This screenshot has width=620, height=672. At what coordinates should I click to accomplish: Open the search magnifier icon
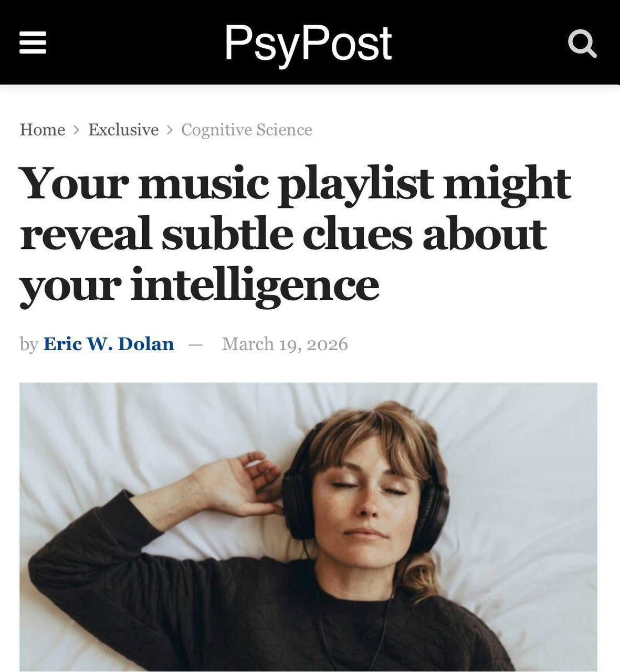582,44
